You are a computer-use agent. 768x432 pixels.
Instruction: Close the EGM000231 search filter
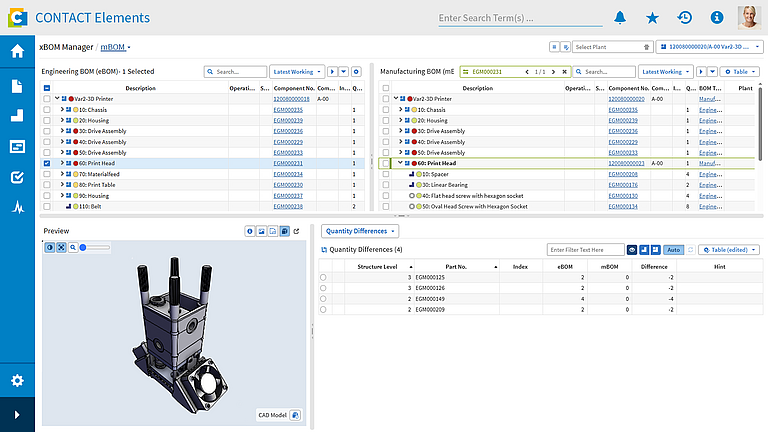click(x=564, y=72)
